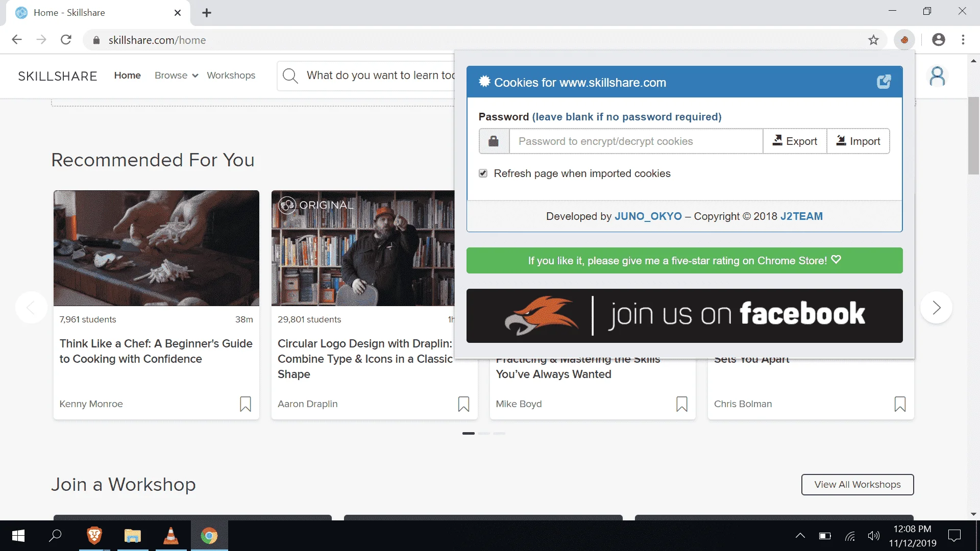The width and height of the screenshot is (980, 551).
Task: Open the volume control in system tray
Action: pyautogui.click(x=874, y=536)
